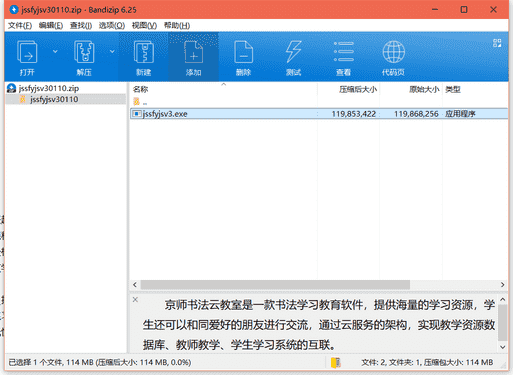Click the comment panel vertical scrollbar thumb

(503, 323)
